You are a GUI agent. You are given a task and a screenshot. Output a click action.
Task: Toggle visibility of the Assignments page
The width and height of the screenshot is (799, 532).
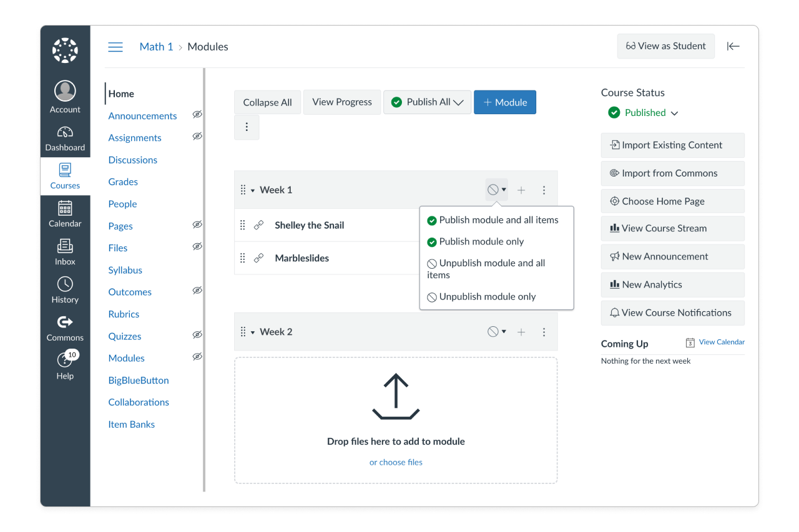point(197,136)
